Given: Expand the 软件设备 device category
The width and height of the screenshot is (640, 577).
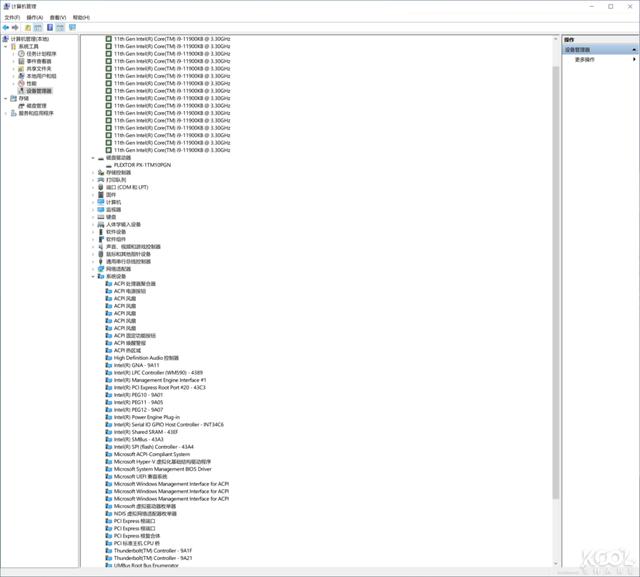Looking at the screenshot, I should click(93, 232).
